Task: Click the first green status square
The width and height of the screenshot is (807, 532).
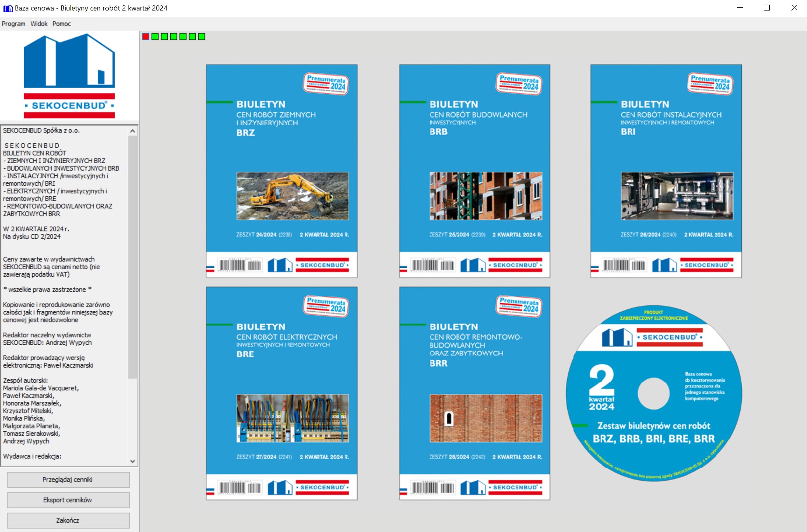Action: 155,37
